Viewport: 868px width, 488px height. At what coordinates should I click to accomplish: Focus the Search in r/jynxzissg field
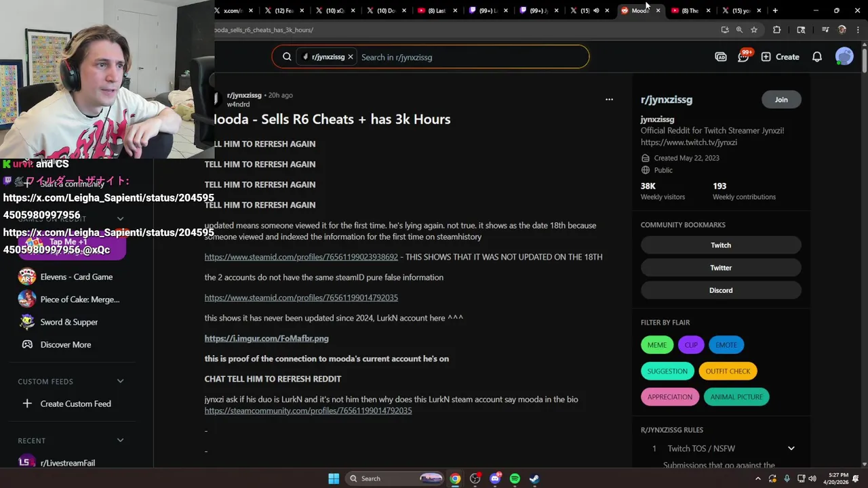pos(471,57)
